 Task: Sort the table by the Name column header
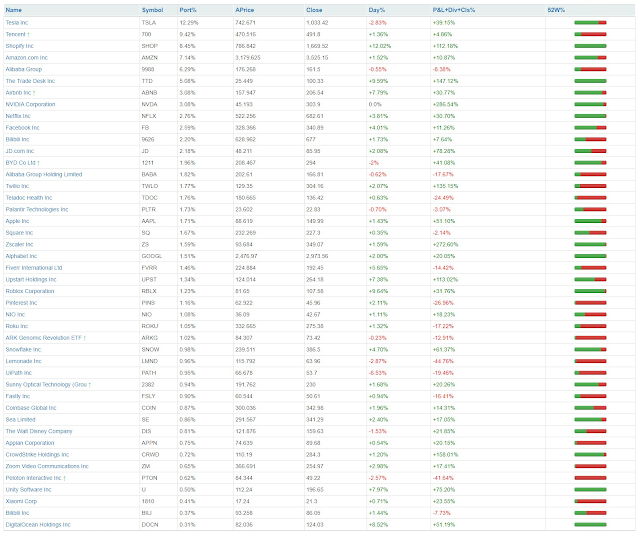tap(13, 10)
